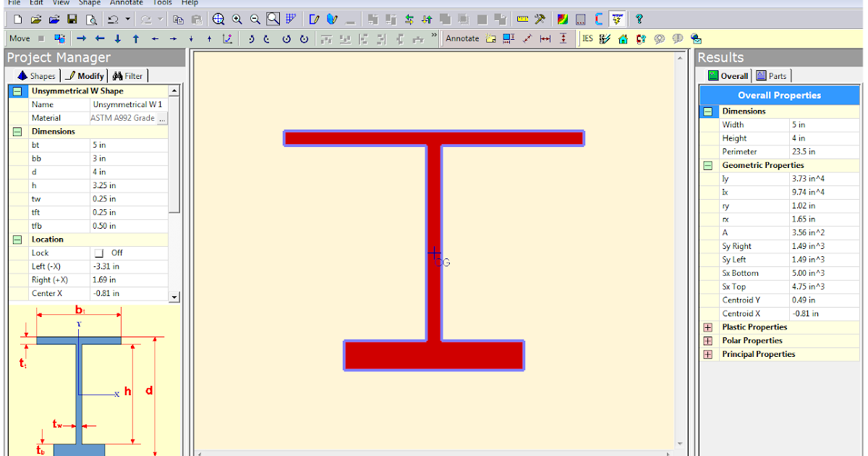Viewport: 868px width, 456px height.
Task: Collapse the Geometric Properties section
Action: [707, 165]
